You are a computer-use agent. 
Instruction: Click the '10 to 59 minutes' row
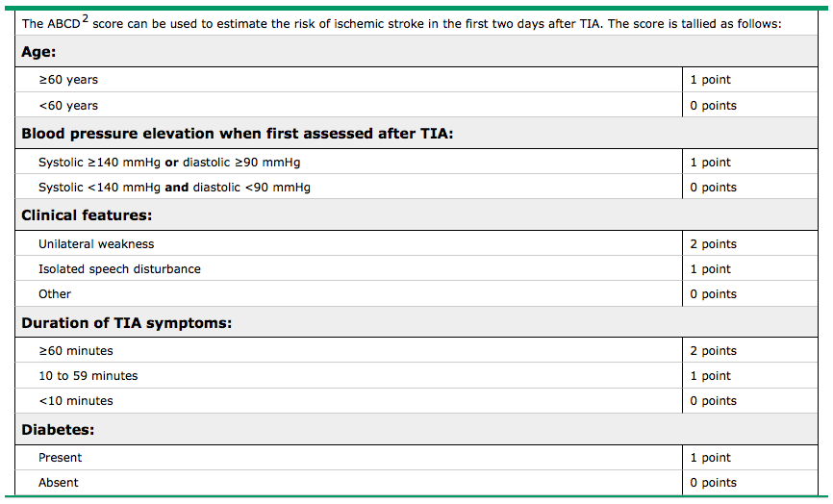88,376
